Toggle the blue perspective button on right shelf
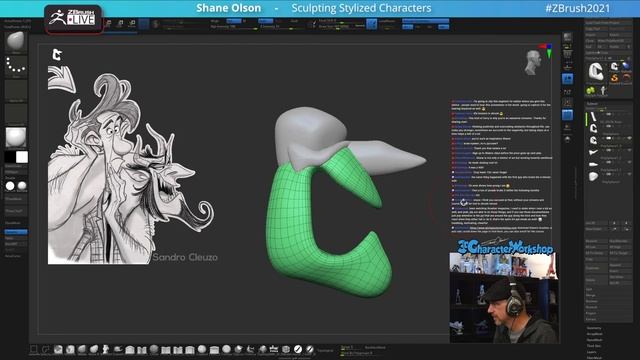This screenshot has width=640, height=360. click(x=567, y=79)
